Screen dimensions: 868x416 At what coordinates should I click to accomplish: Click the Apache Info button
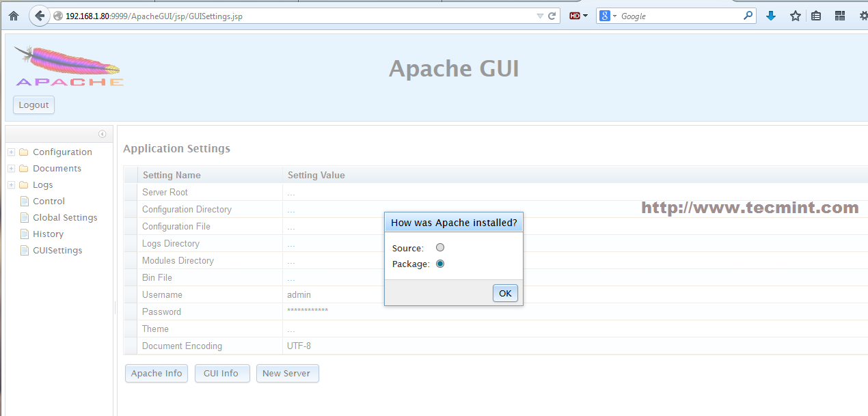point(157,373)
